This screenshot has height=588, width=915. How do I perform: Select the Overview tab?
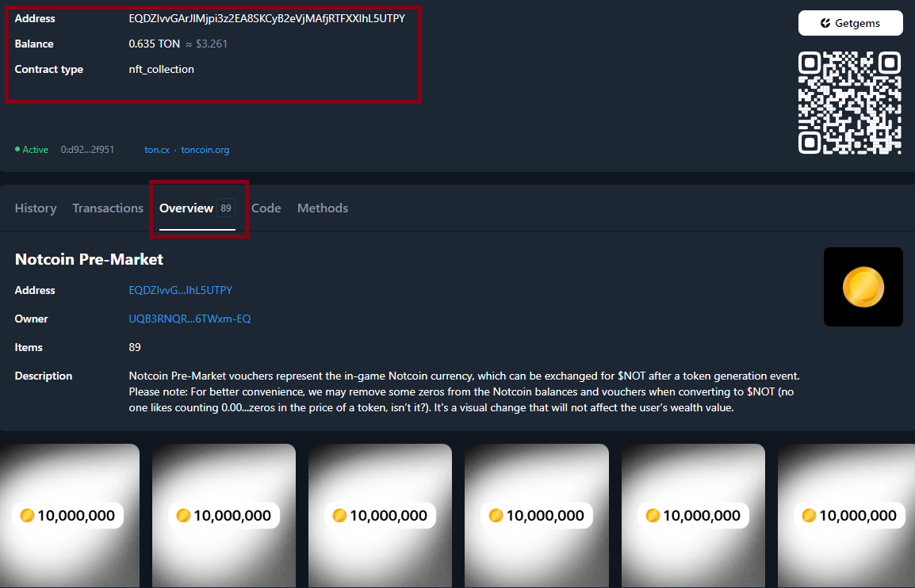(197, 208)
